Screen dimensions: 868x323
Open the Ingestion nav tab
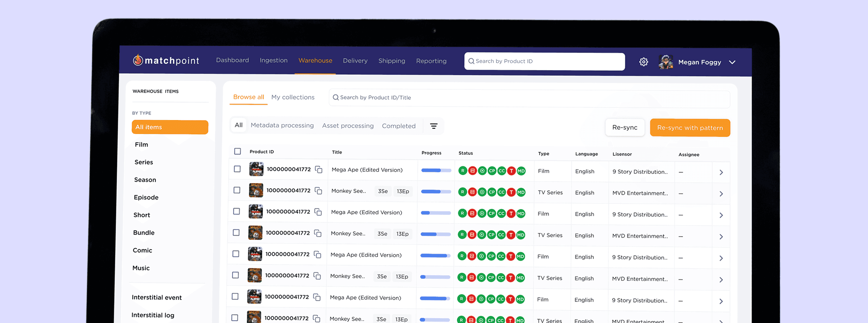(273, 60)
